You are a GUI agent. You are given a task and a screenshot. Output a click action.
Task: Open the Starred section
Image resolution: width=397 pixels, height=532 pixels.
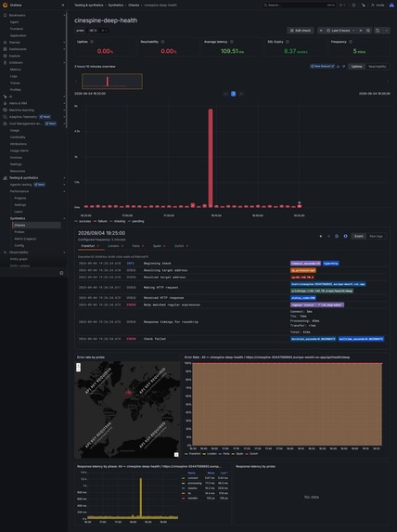click(15, 43)
